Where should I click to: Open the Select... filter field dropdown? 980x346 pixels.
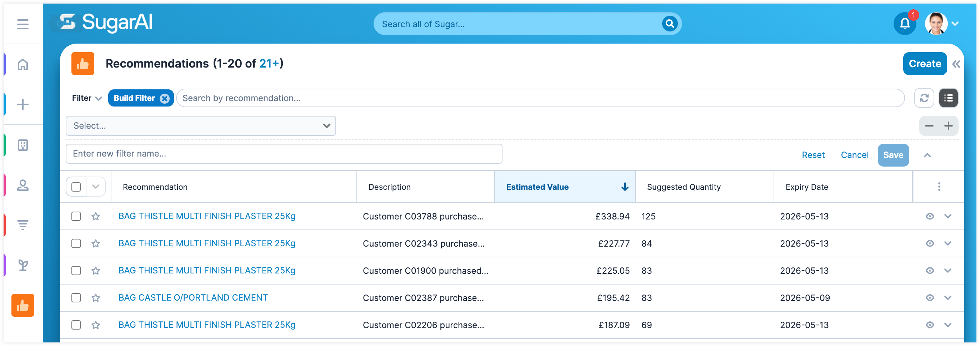200,126
